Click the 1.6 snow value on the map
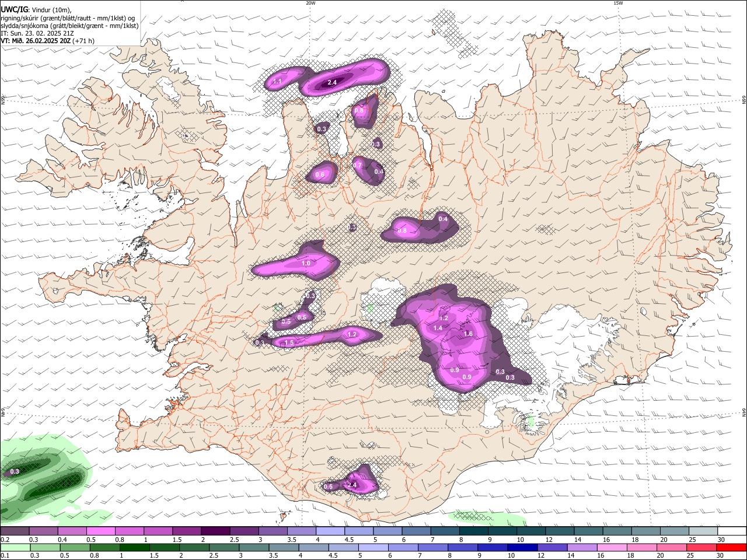The image size is (747, 560). [x=467, y=334]
